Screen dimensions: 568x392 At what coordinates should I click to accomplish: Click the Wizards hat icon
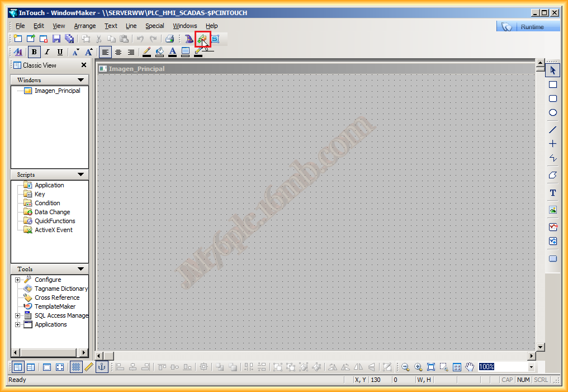(x=189, y=39)
